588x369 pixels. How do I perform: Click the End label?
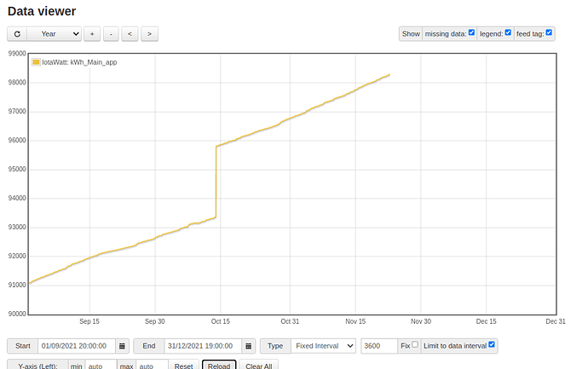pos(149,346)
